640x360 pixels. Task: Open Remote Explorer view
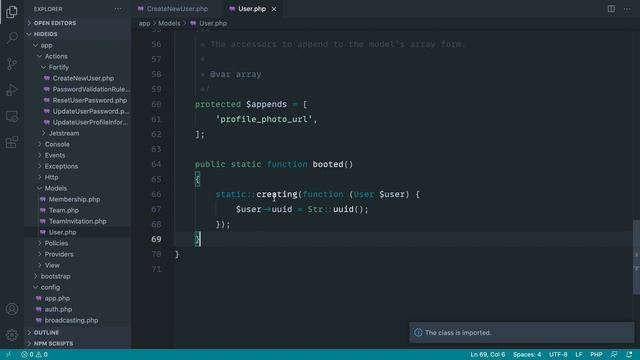pos(12,116)
